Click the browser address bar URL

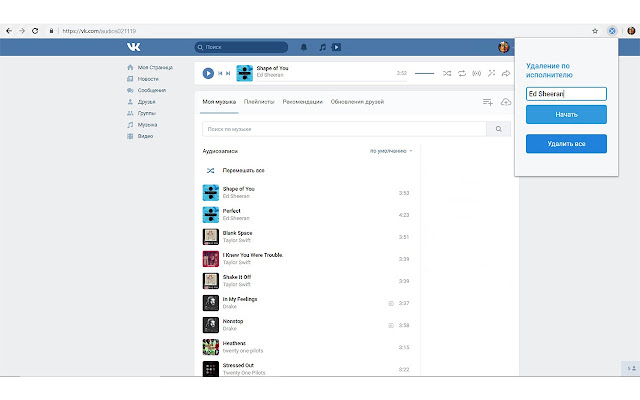99,31
